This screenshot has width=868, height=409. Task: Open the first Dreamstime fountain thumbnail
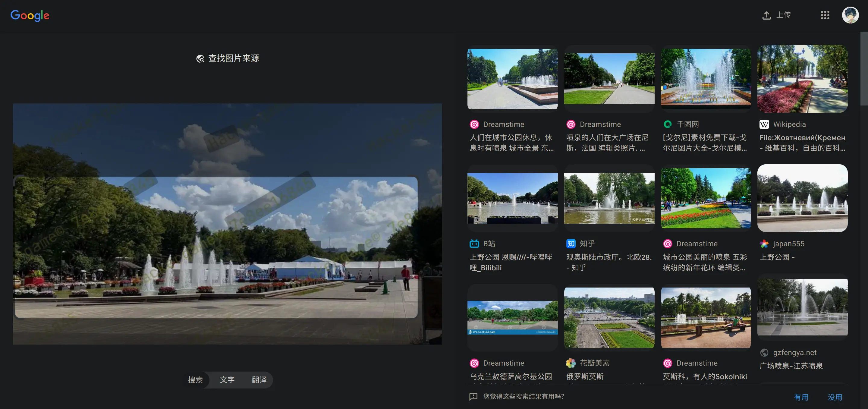coord(512,78)
